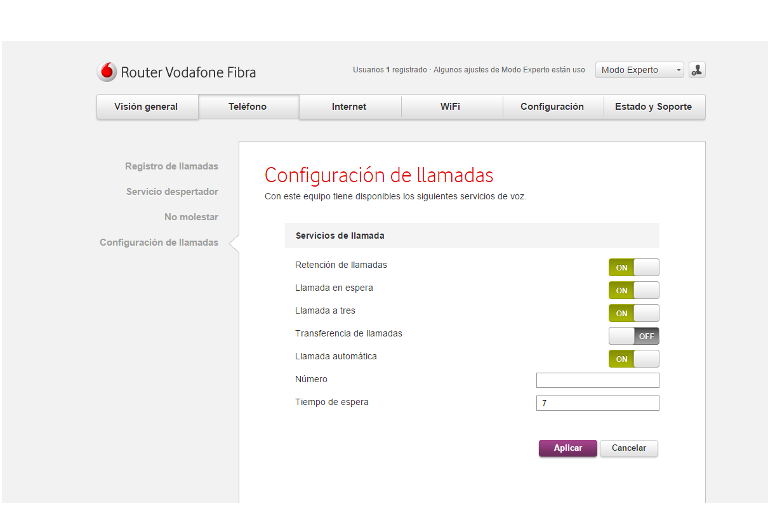Click inside the Número input field
This screenshot has height=532, width=768.
click(597, 380)
